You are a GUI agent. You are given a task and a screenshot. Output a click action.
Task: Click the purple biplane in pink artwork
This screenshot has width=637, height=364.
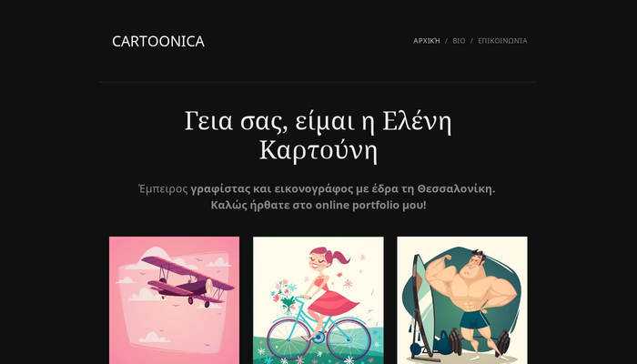click(x=187, y=281)
